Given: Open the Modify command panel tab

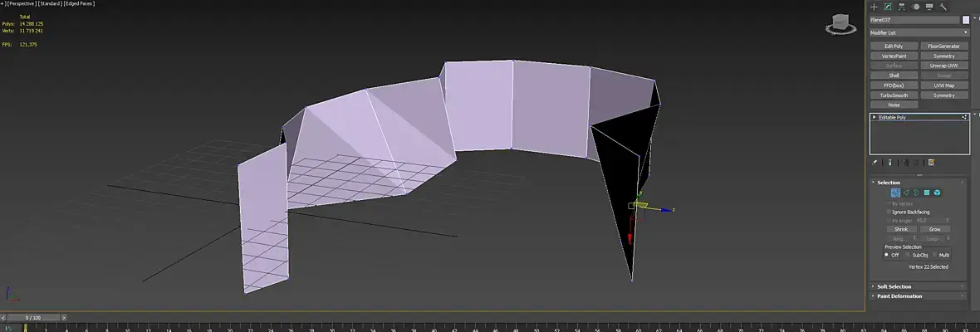Looking at the screenshot, I should tap(888, 7).
